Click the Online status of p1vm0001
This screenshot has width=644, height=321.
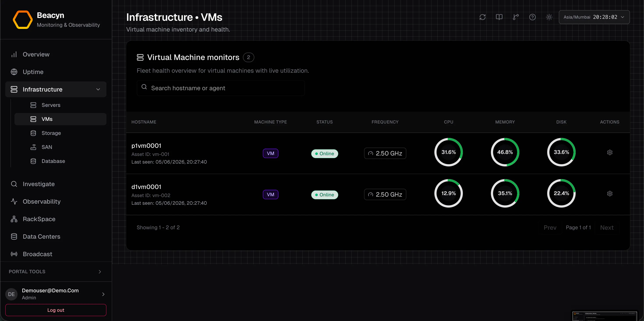pos(324,153)
